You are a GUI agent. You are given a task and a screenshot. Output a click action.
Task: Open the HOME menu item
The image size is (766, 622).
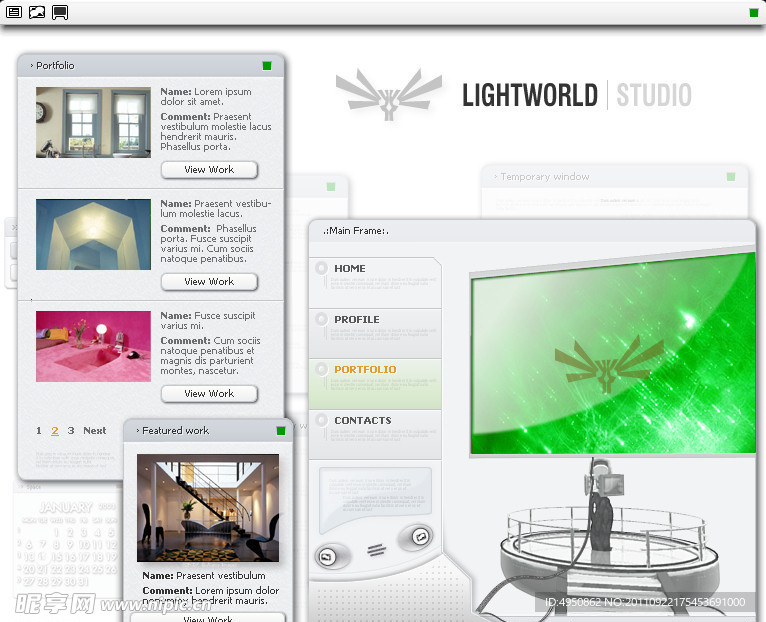click(x=375, y=282)
